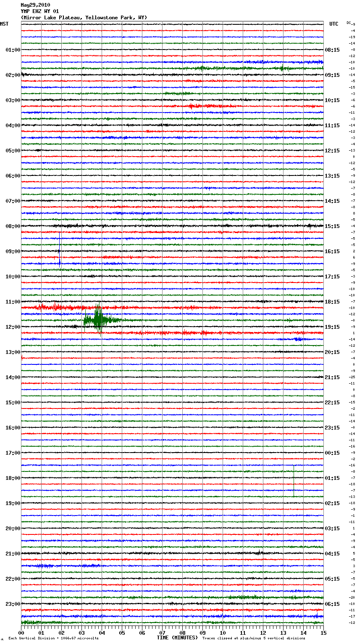Click the traces clipped footnote text
Viewport: 357px width, 644px height.
254,639
